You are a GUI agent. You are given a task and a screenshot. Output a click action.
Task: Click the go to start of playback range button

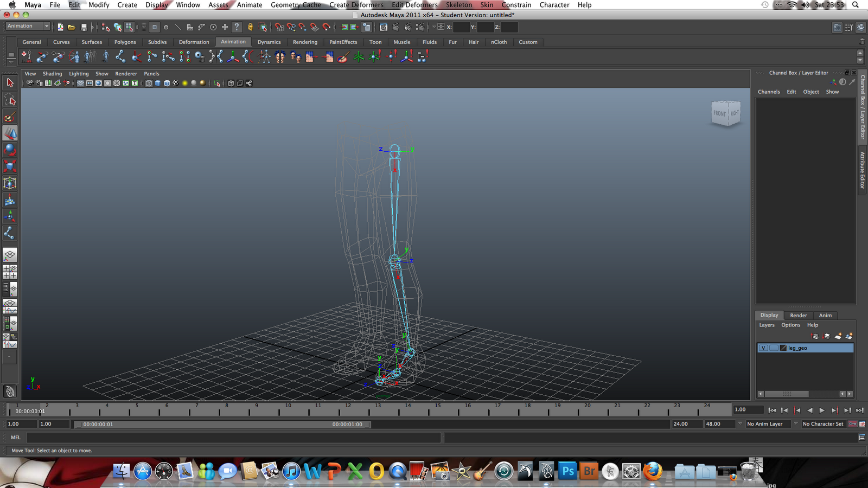click(x=772, y=410)
